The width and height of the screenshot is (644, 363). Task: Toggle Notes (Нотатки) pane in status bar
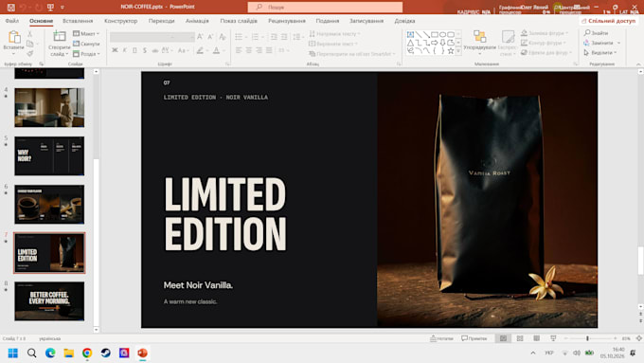coord(441,338)
